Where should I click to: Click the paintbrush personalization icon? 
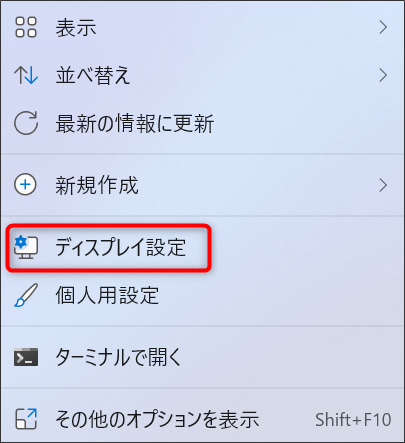pyautogui.click(x=26, y=295)
